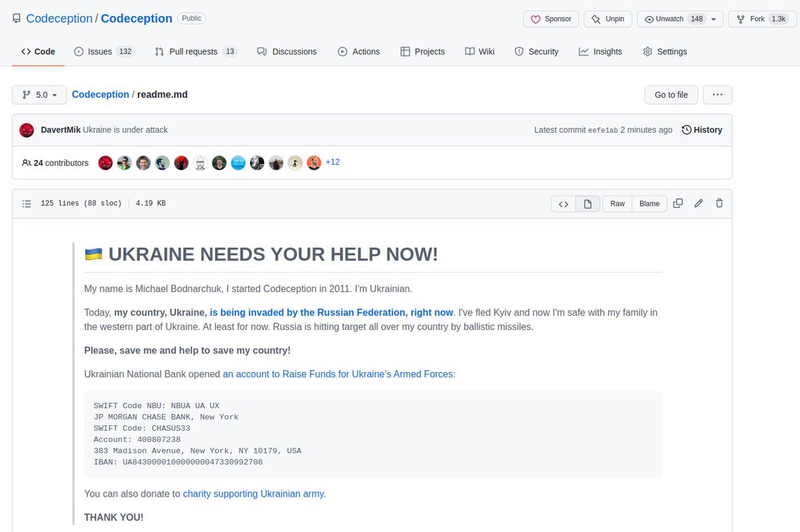This screenshot has width=800, height=532.
Task: Edit this file with pencil icon
Action: tap(699, 203)
